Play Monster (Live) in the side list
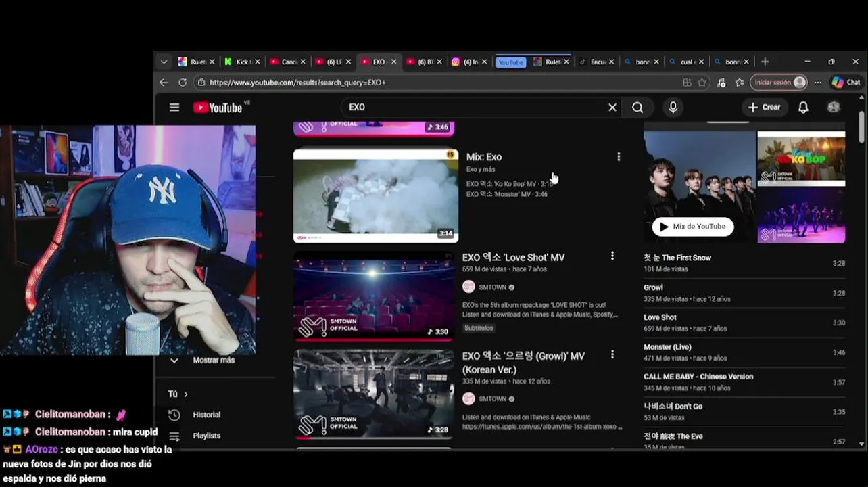This screenshot has height=487, width=868. (744, 352)
